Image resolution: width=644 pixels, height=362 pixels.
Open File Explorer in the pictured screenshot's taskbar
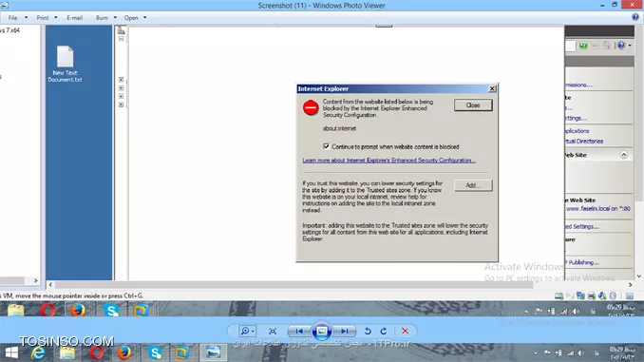(16, 310)
